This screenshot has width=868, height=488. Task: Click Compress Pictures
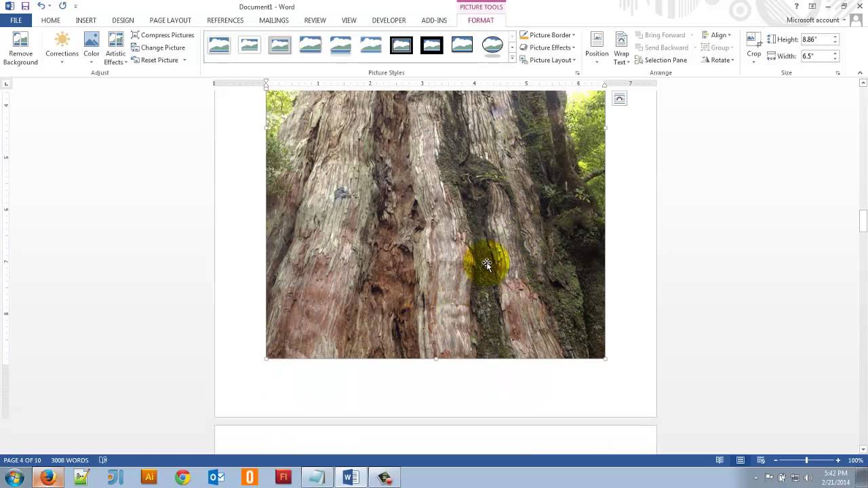pos(163,35)
